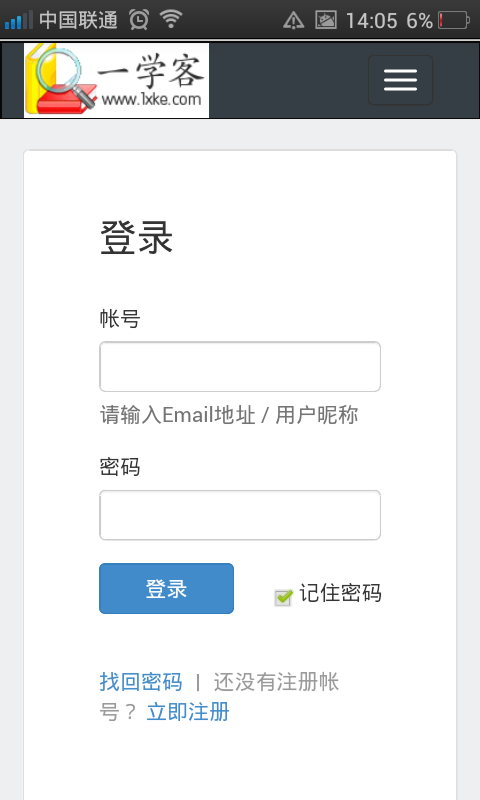Screen dimensions: 480x800
Task: Open the 立即注册 link
Action: point(188,712)
